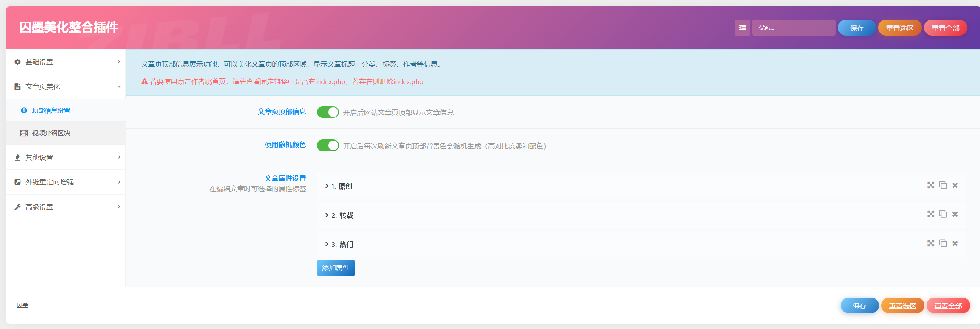Click the 搜索 input field in header

793,28
